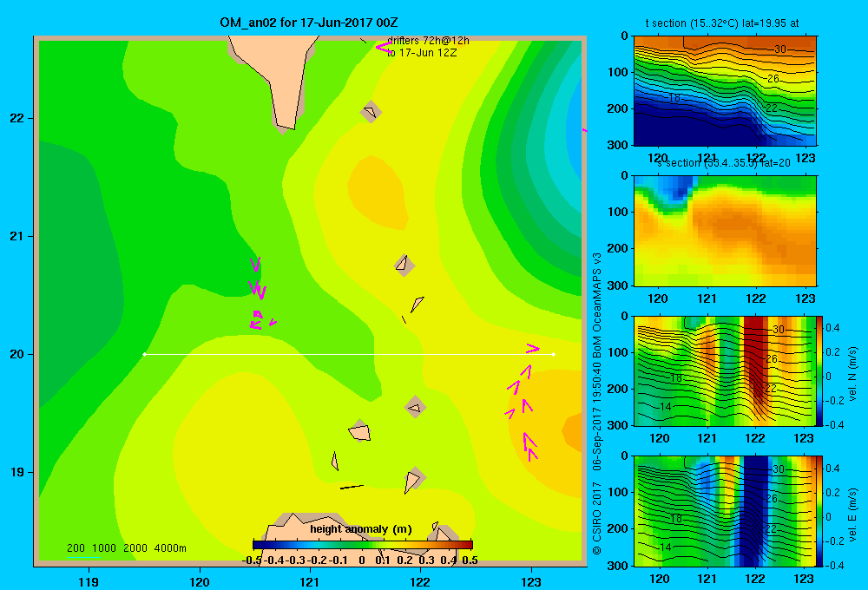Click the drifter arrow on transect near 123
868x590 pixels.
[x=533, y=348]
